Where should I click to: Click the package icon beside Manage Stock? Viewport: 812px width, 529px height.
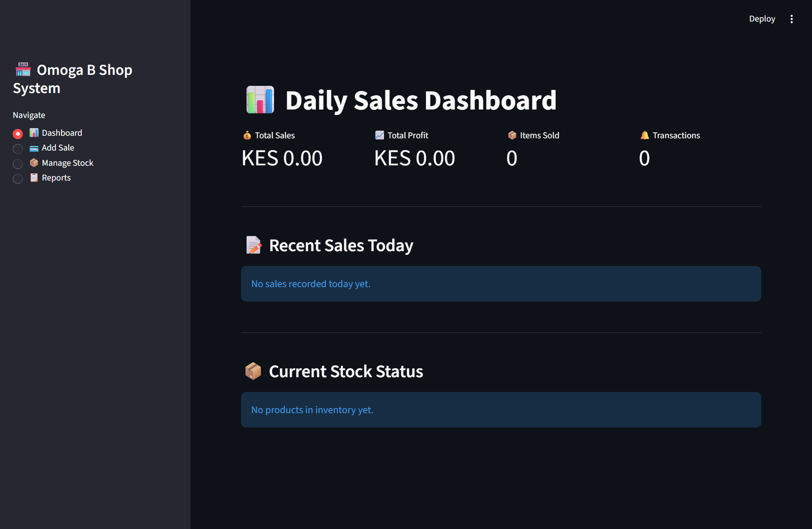(x=34, y=163)
